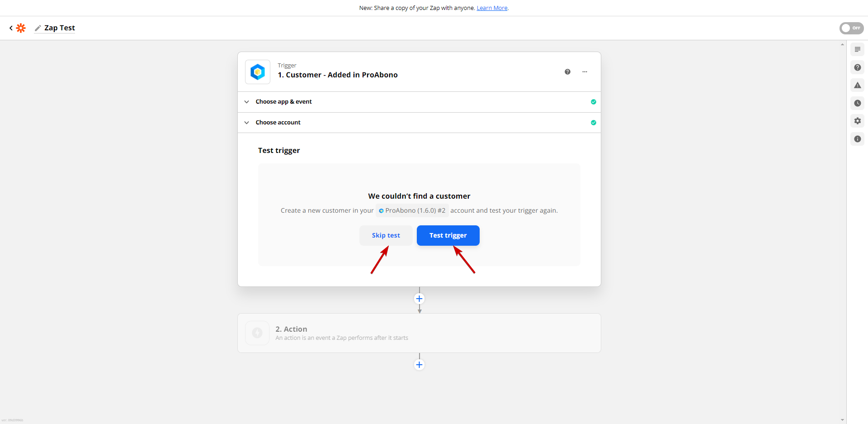The image size is (868, 424).
Task: Run Test trigger button
Action: coord(448,235)
